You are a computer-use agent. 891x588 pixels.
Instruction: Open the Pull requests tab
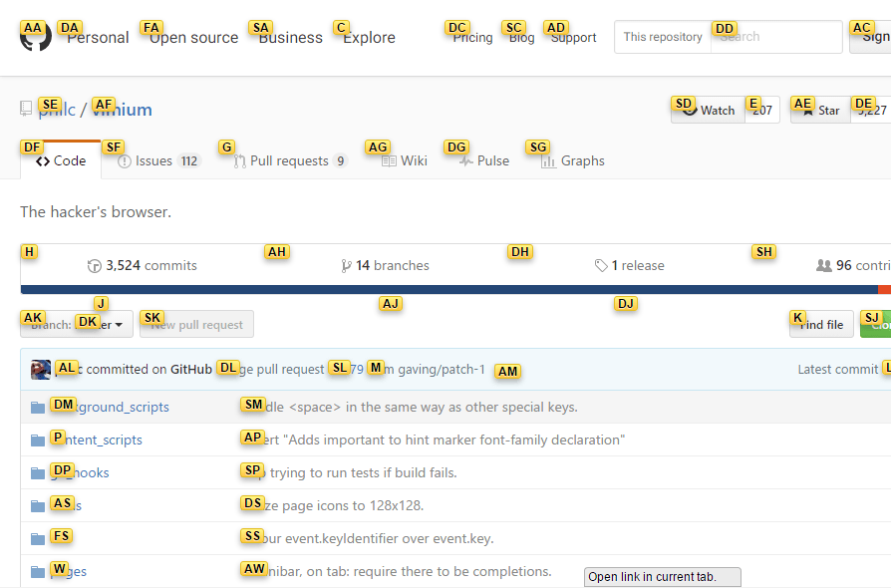coord(290,160)
